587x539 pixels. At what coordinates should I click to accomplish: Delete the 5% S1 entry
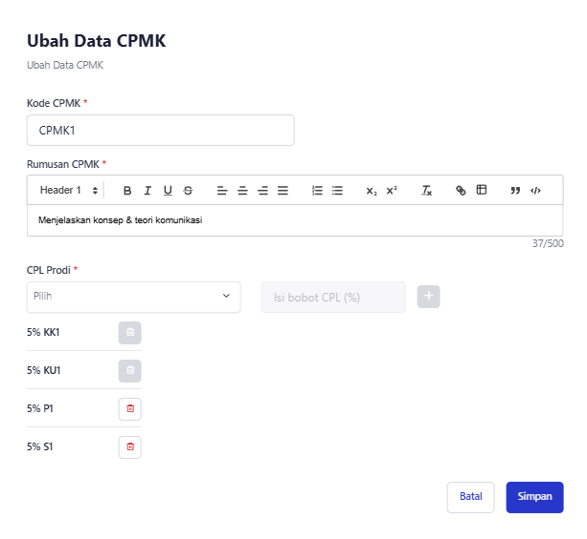130,447
